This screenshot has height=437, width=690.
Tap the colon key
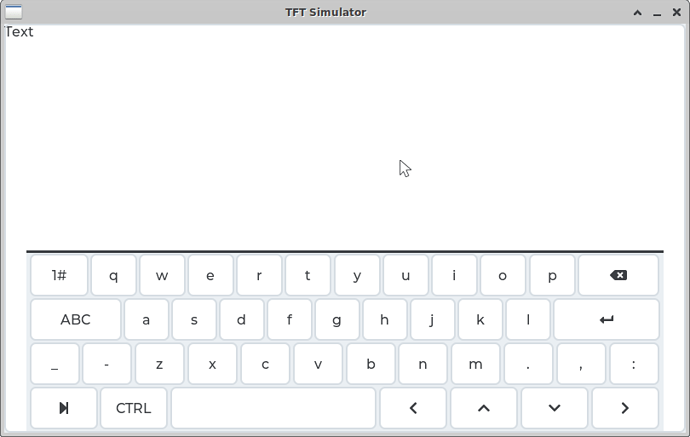click(634, 364)
